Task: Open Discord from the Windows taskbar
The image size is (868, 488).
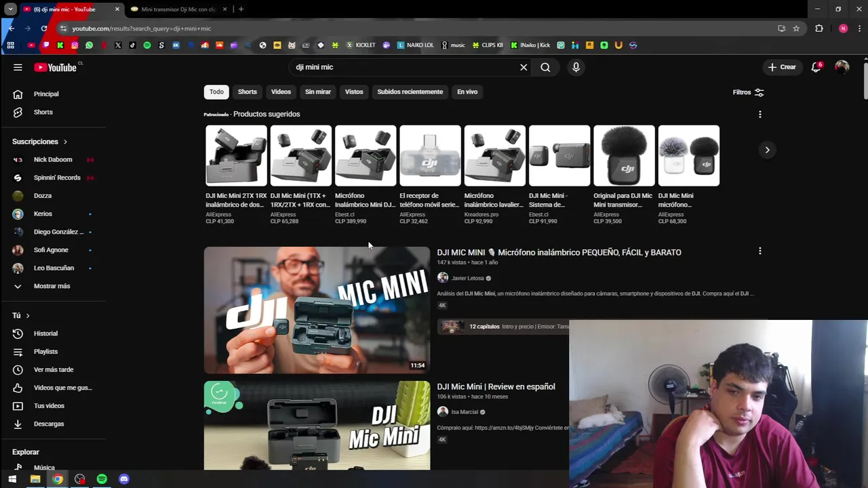Action: coord(124,479)
